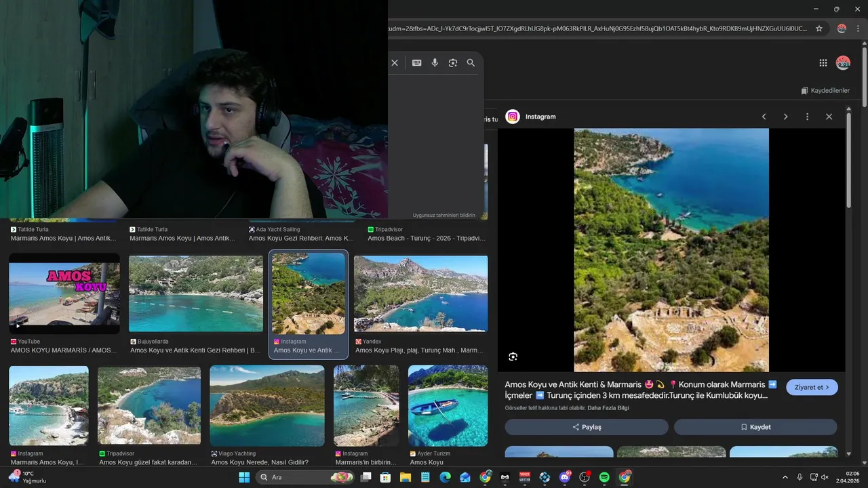
Task: Search this image with Lens icon
Action: pyautogui.click(x=513, y=357)
